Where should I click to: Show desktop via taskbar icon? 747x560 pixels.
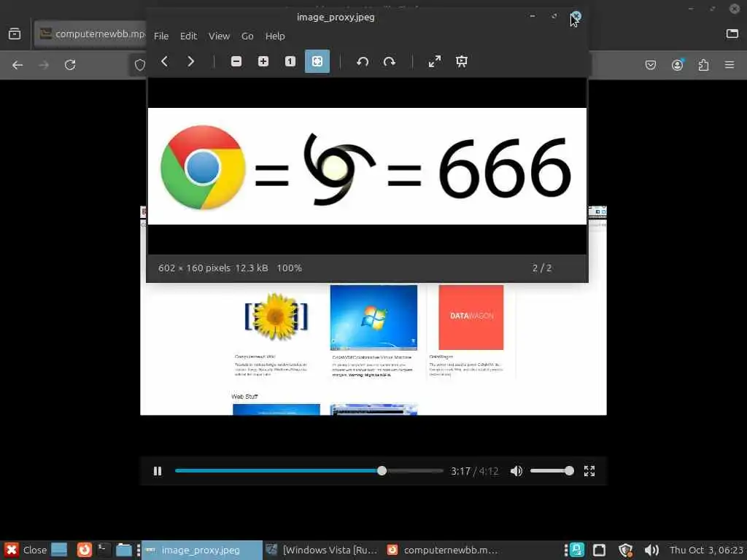click(59, 550)
